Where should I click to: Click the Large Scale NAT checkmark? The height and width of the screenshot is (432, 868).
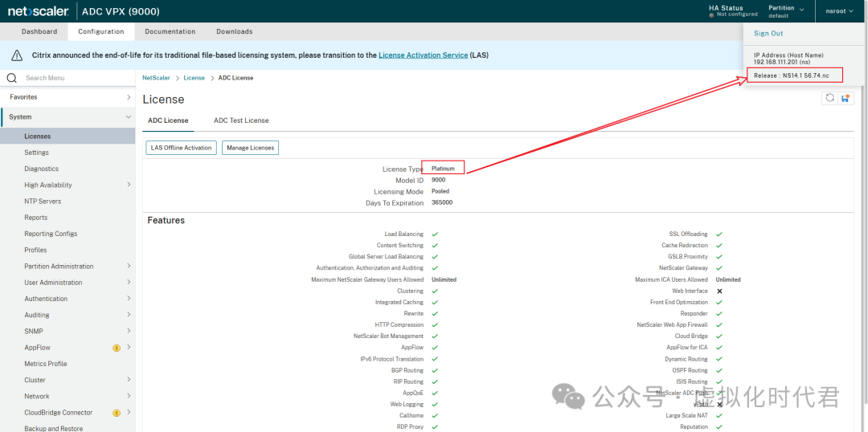click(x=719, y=415)
